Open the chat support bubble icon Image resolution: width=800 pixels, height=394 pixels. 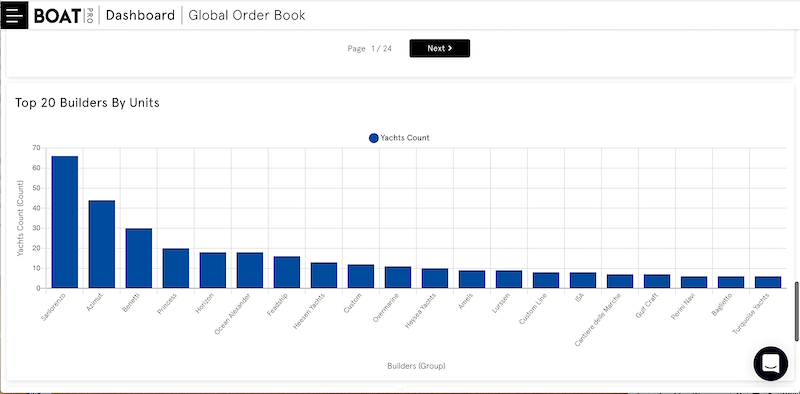(x=770, y=363)
